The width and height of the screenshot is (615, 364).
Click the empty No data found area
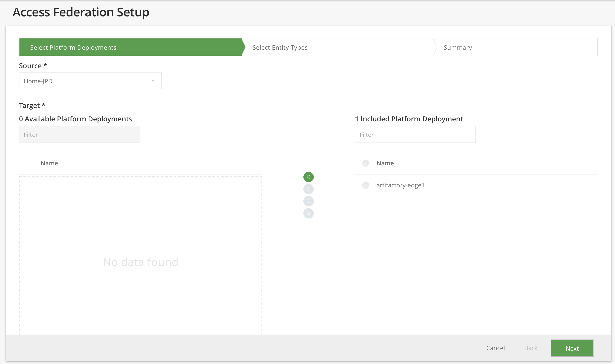click(x=140, y=262)
